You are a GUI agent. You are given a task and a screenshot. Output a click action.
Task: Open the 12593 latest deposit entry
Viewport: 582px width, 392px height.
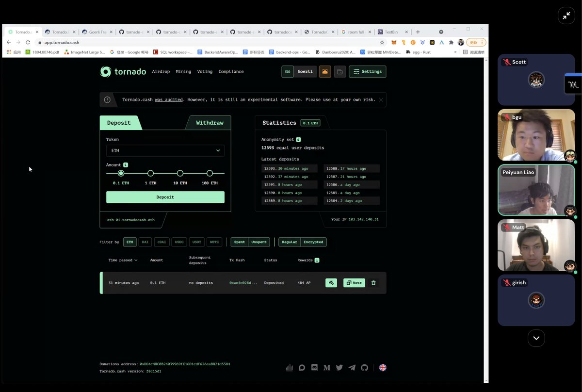tap(289, 168)
